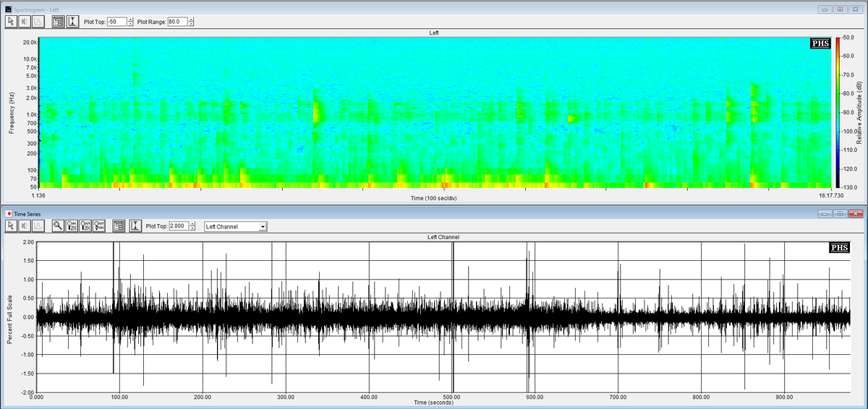This screenshot has width=868, height=409.
Task: Increase Plot Top value in Spectrogram
Action: click(x=130, y=19)
